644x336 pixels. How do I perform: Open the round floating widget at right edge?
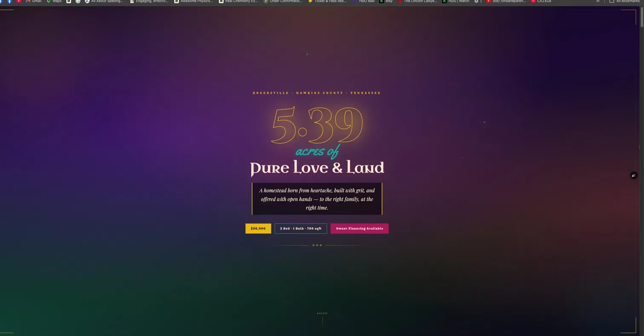[x=634, y=175]
